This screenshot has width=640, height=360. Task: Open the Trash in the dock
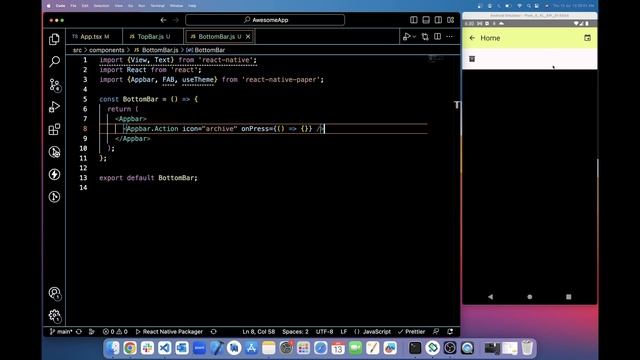tap(527, 348)
